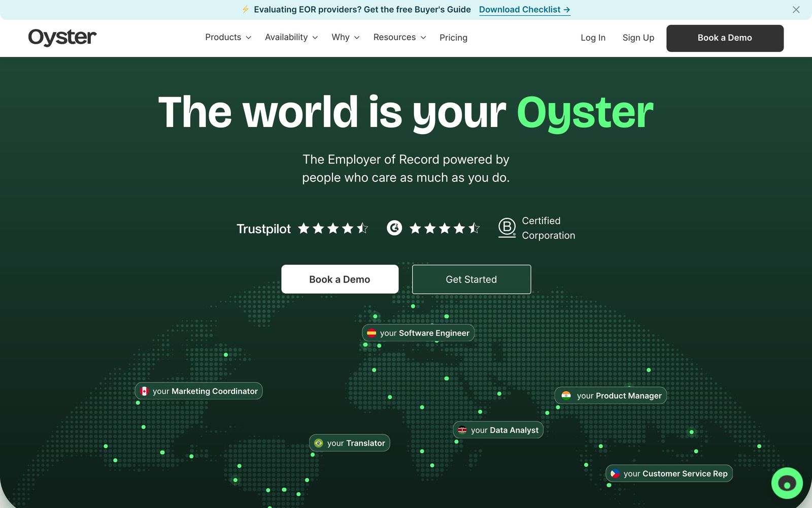Screen dimensions: 812x508
Task: Click Log In in the header
Action: [x=593, y=38]
